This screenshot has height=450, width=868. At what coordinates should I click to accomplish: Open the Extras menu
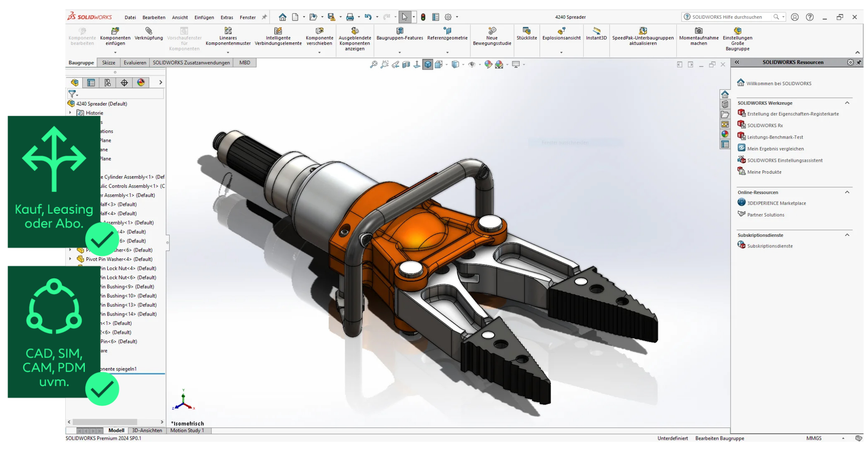tap(227, 17)
